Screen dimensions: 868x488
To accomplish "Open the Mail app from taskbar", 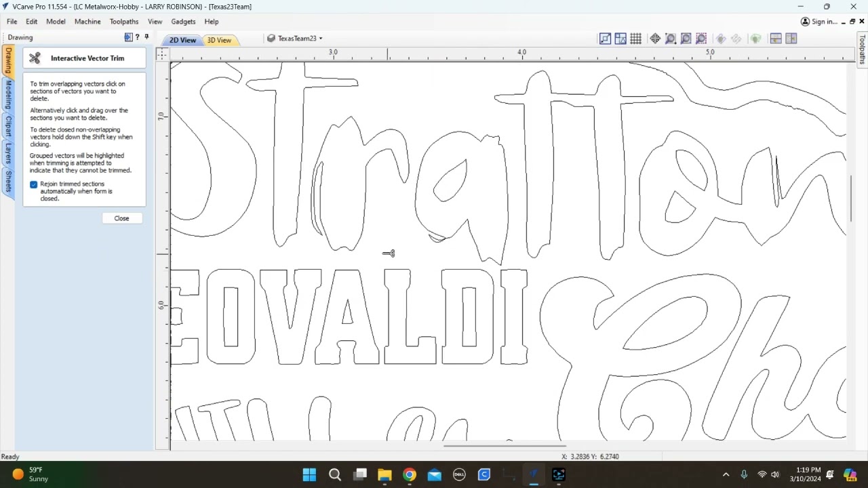I will pyautogui.click(x=435, y=474).
